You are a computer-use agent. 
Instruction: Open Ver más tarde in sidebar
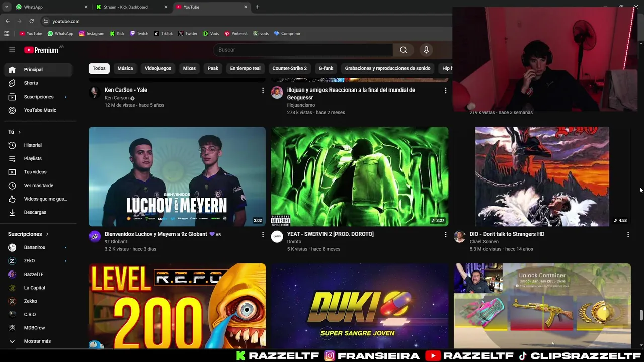38,186
